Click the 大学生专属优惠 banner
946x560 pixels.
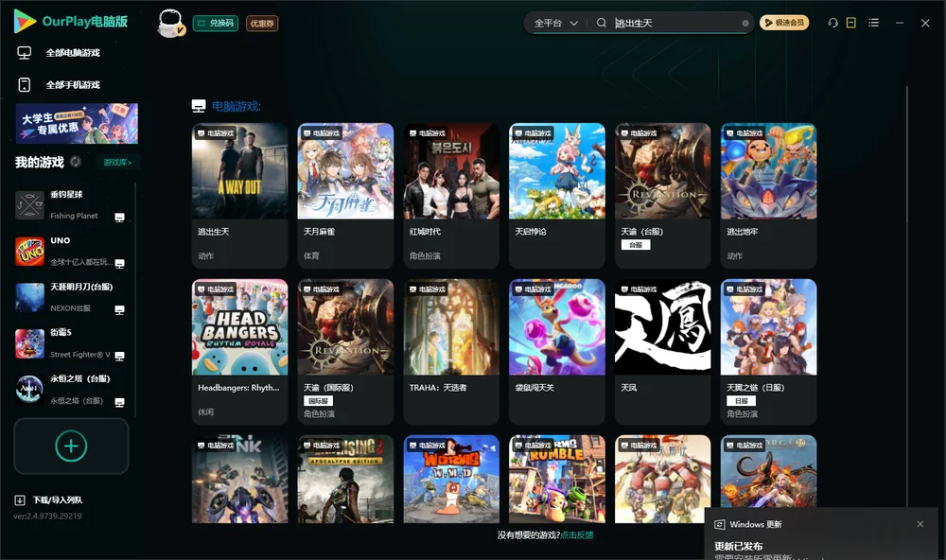click(x=78, y=124)
